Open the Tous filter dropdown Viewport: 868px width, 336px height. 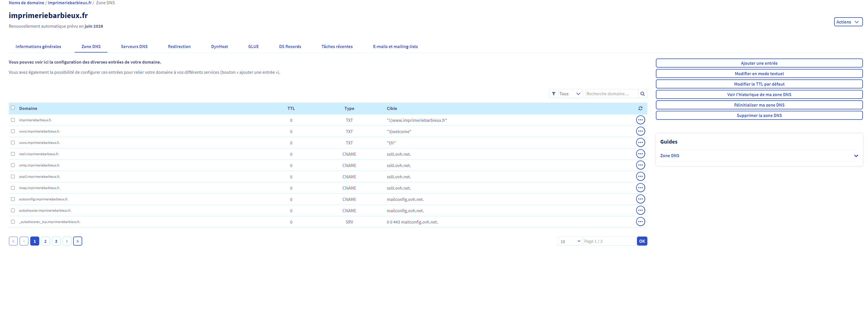pyautogui.click(x=569, y=94)
